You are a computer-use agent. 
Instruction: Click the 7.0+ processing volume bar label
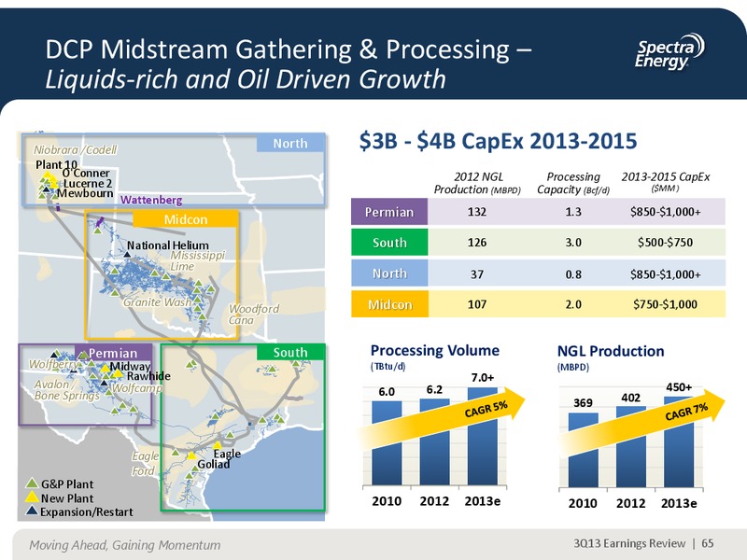(x=483, y=378)
